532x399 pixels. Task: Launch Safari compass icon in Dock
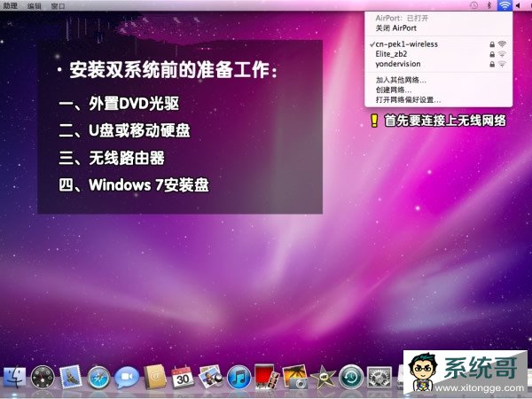pos(98,378)
